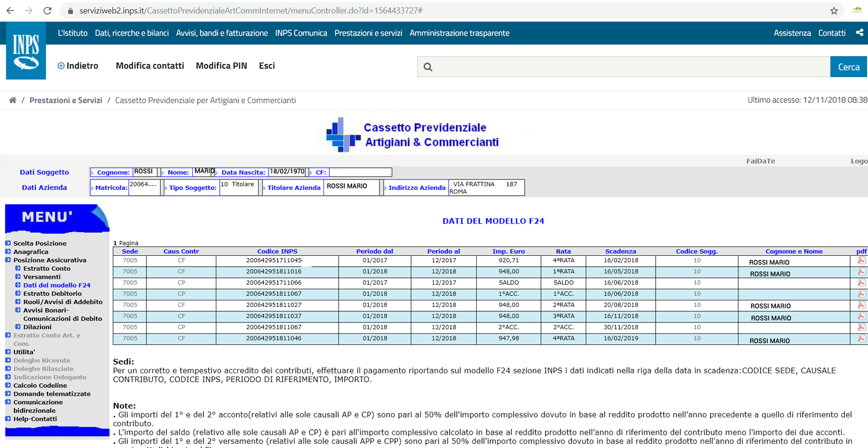
Task: Open Calcolo Codeline in the side menu
Action: click(x=41, y=385)
